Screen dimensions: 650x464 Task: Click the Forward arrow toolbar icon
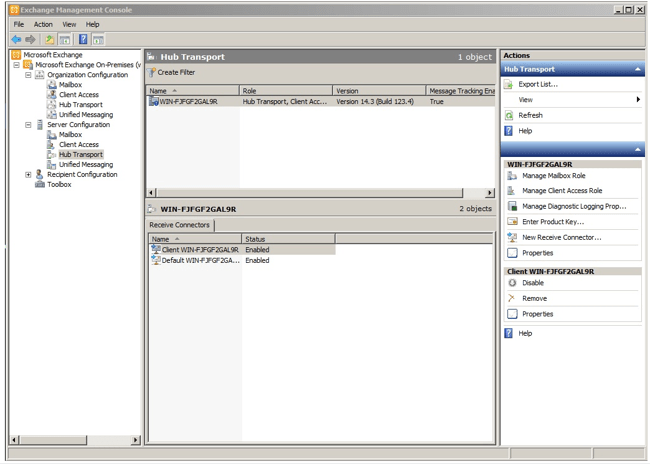pyautogui.click(x=30, y=39)
